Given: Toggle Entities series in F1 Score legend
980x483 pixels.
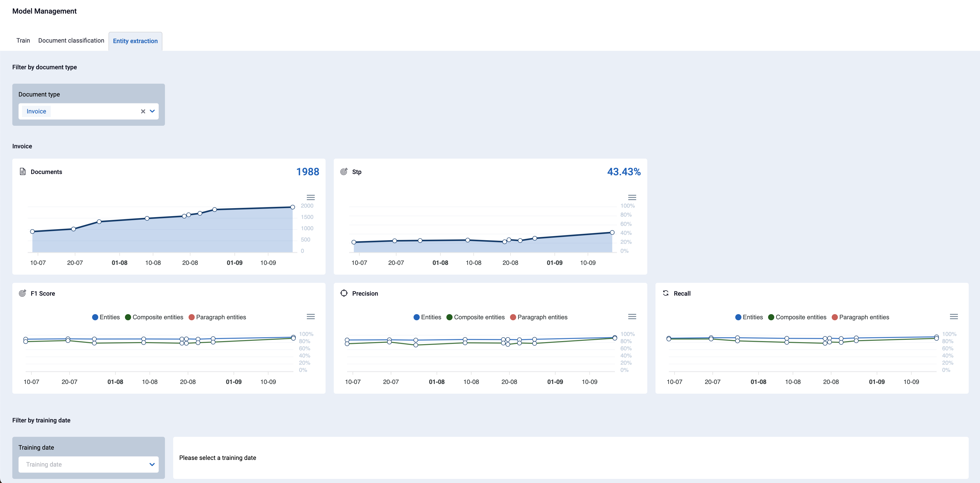Looking at the screenshot, I should click(106, 317).
